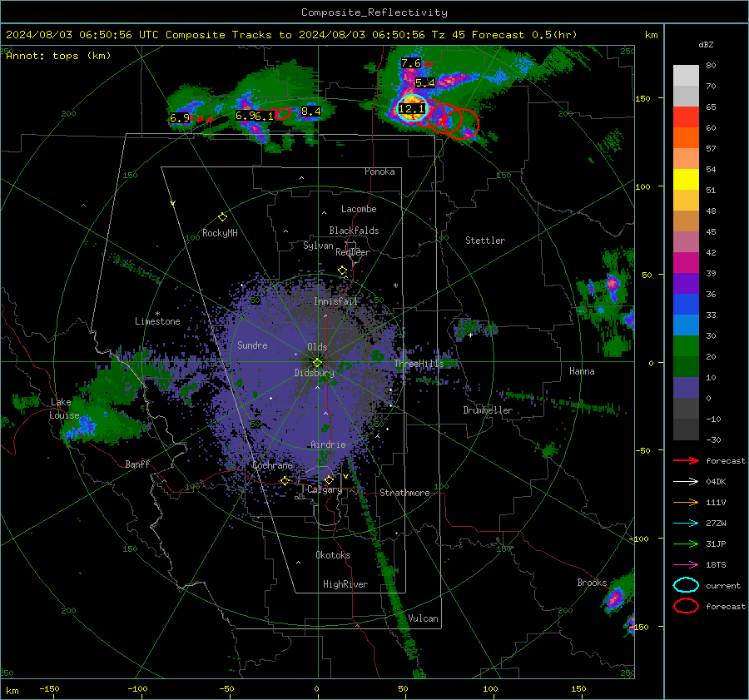The width and height of the screenshot is (749, 700).
Task: Click the Blackfalds city label
Action: point(354,231)
